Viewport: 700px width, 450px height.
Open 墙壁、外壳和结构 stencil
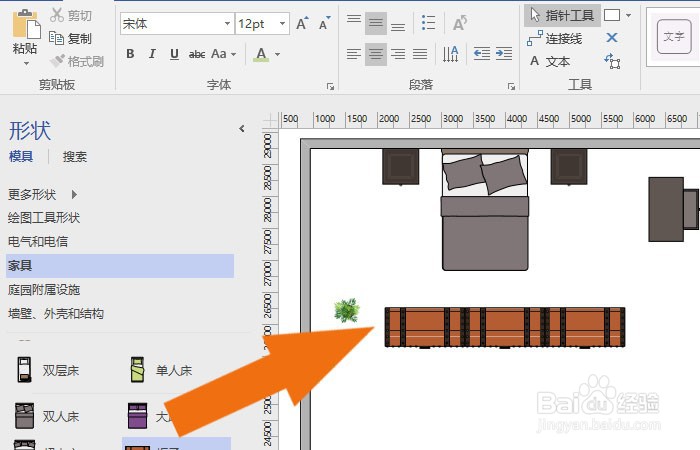pyautogui.click(x=56, y=313)
